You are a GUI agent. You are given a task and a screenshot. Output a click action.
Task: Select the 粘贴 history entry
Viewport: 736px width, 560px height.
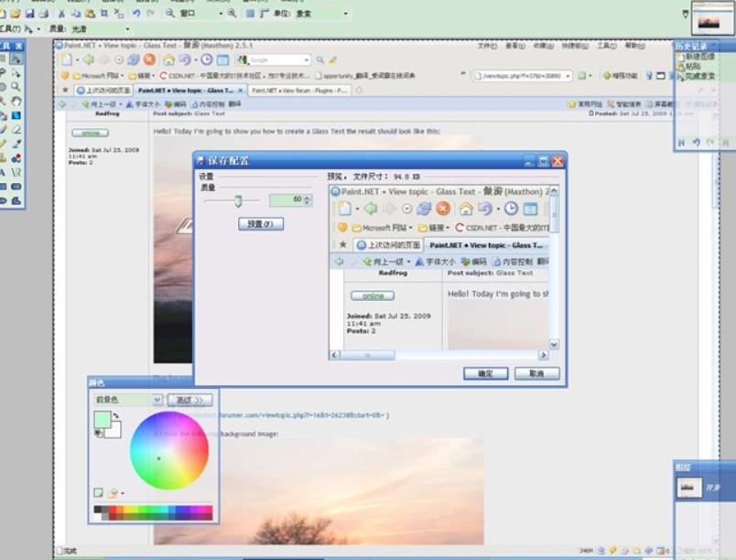tap(688, 67)
